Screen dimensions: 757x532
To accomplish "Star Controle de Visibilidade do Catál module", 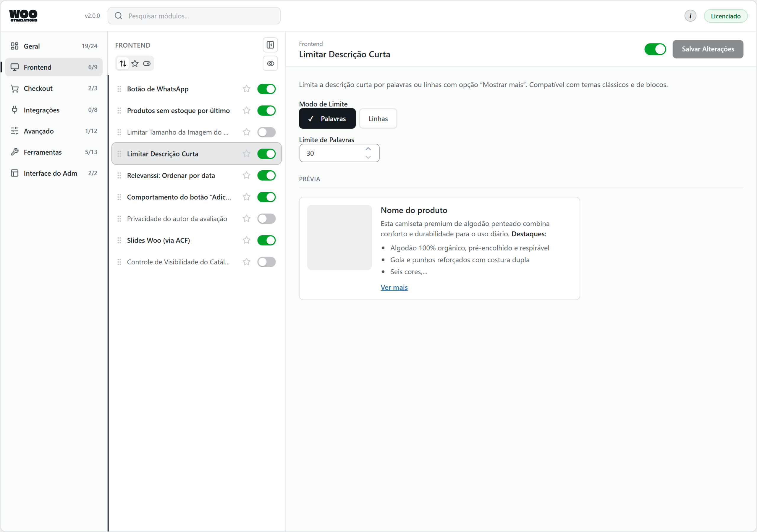I will click(246, 262).
